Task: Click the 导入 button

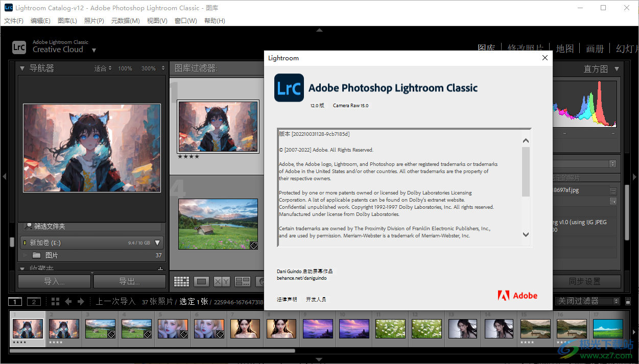Action: pos(54,281)
